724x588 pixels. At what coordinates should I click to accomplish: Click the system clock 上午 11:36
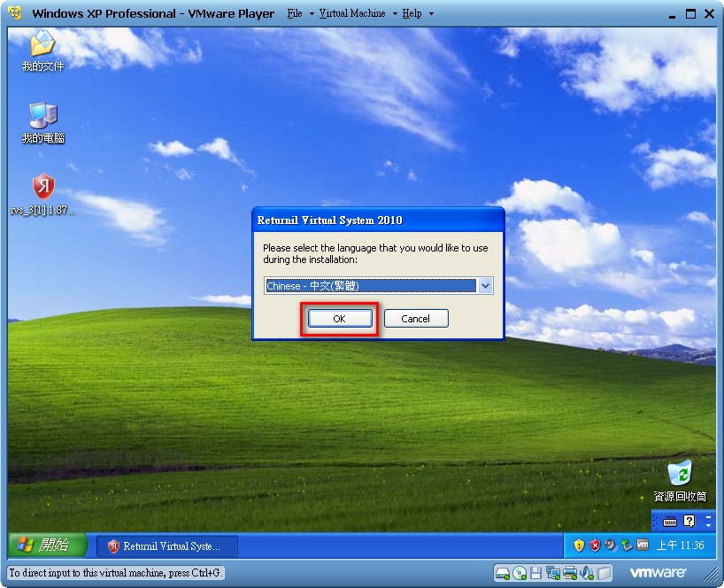pos(680,545)
